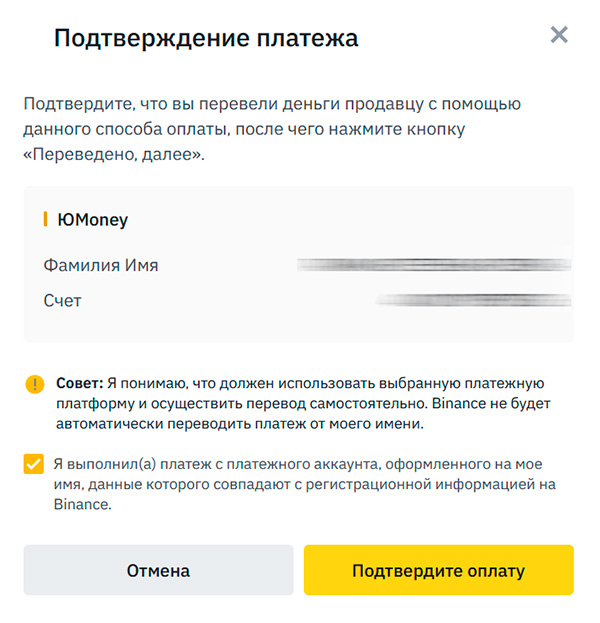Click Binance on the checkbox statement's last line

pos(82,505)
